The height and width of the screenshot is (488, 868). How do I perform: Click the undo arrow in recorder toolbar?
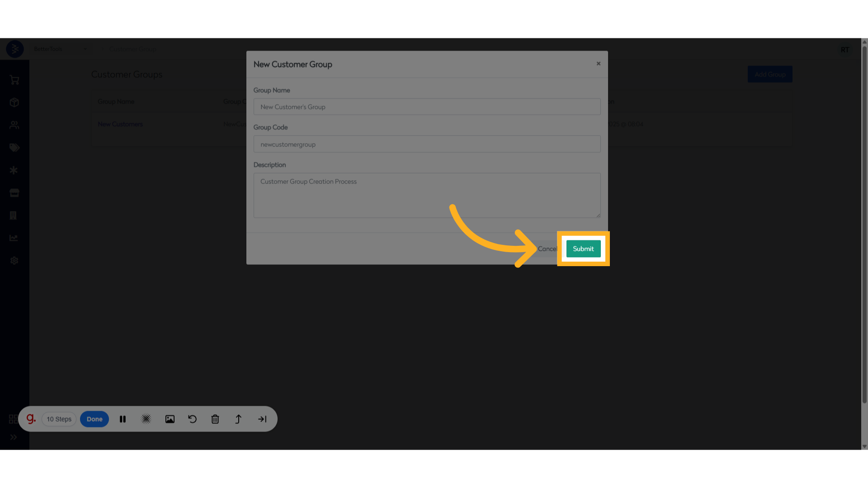pyautogui.click(x=192, y=419)
